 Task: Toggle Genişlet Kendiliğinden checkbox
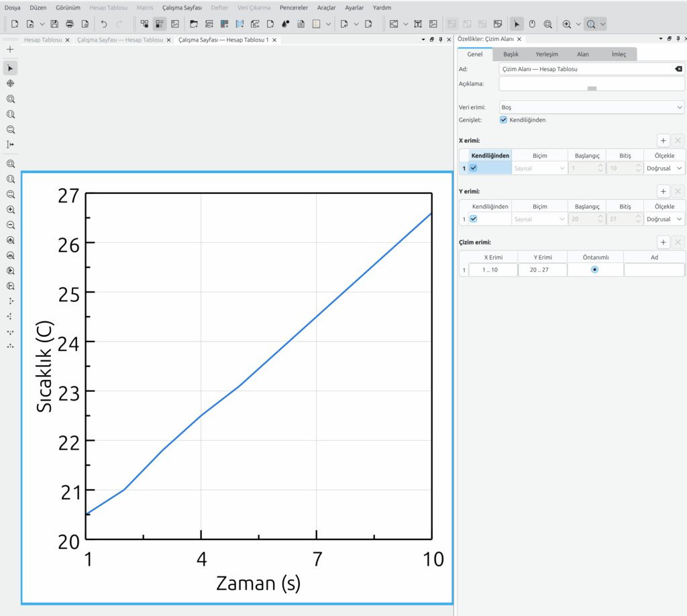(x=503, y=119)
